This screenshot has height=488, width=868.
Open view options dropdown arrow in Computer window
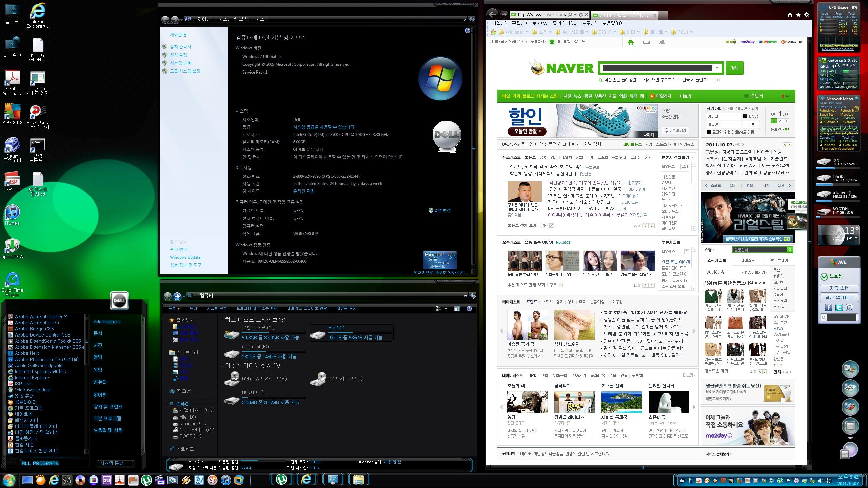(x=446, y=309)
